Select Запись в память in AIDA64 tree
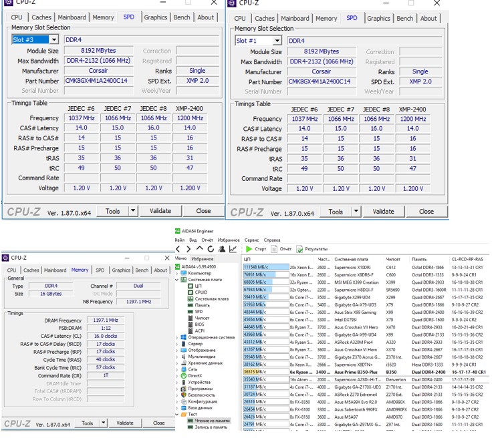Image resolution: width=504 pixels, height=438 pixels. tap(210, 427)
